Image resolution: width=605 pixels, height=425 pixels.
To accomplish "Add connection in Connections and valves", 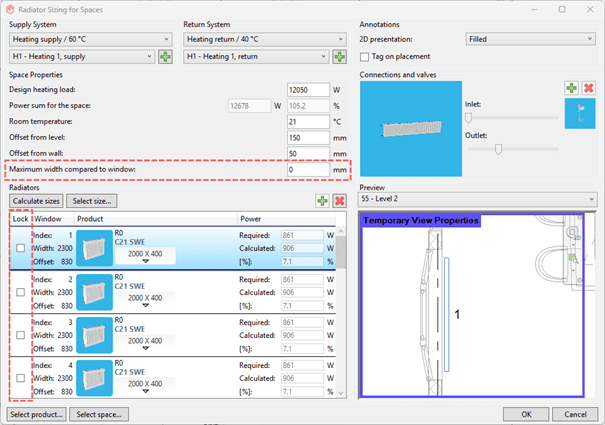I will coord(570,89).
